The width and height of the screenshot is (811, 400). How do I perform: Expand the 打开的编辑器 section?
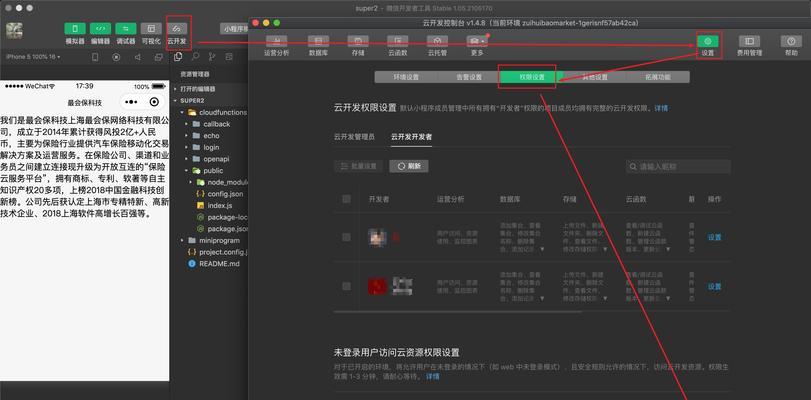click(x=194, y=89)
